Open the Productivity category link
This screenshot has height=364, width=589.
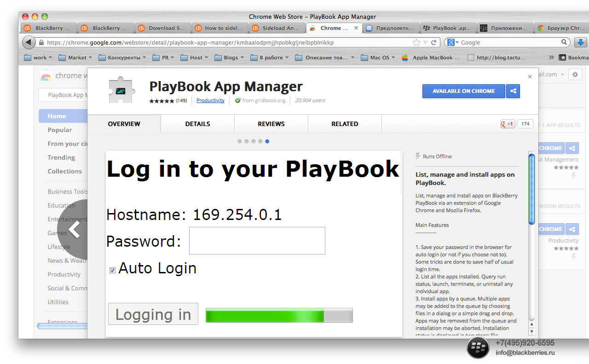(x=210, y=100)
